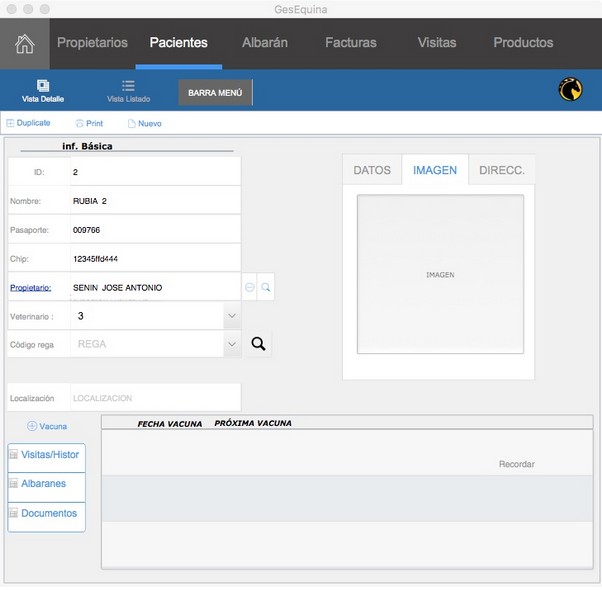Switch to the DIRECC. tab
This screenshot has height=600, width=602.
click(501, 170)
